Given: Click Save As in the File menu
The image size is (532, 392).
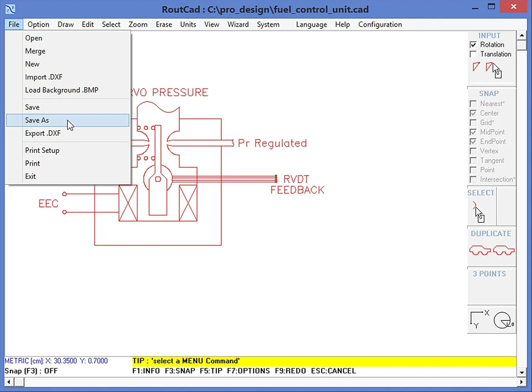Looking at the screenshot, I should [37, 120].
